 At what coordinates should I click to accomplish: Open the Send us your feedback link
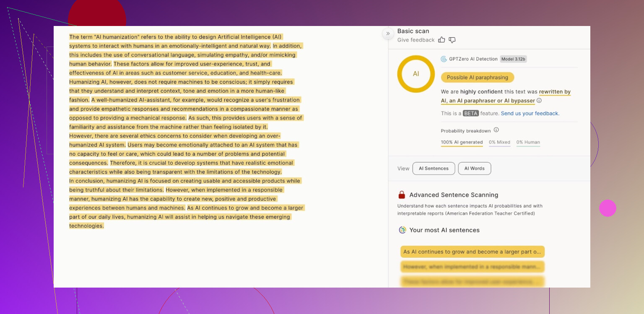[x=530, y=114]
